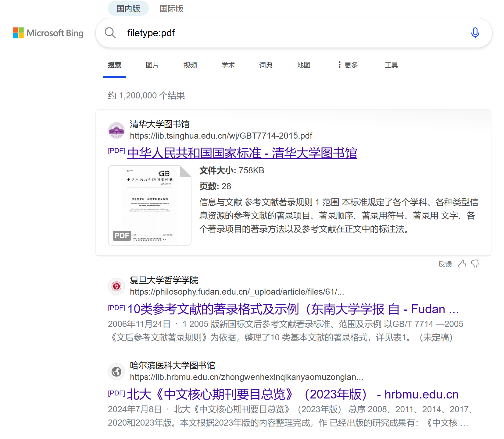Open 中华人民共和国国家标准 result link

coord(242,153)
